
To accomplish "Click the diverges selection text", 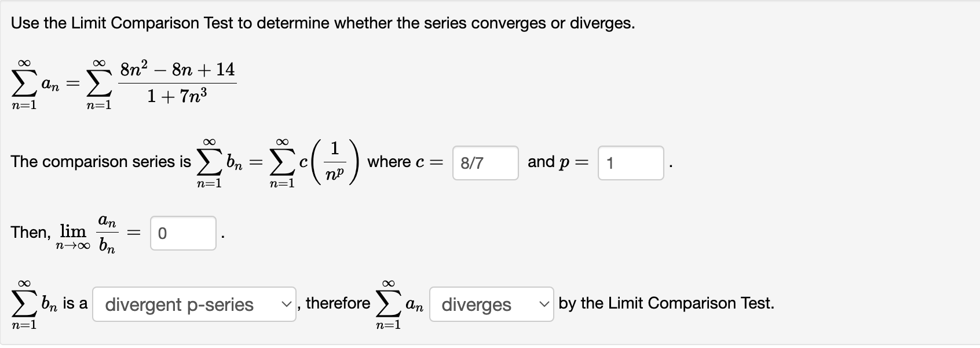I will pyautogui.click(x=476, y=304).
